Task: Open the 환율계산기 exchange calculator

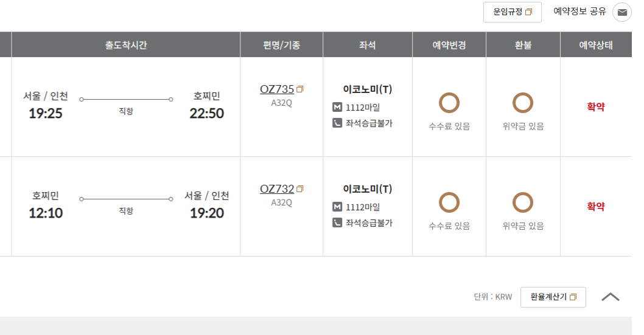Action: coord(553,297)
